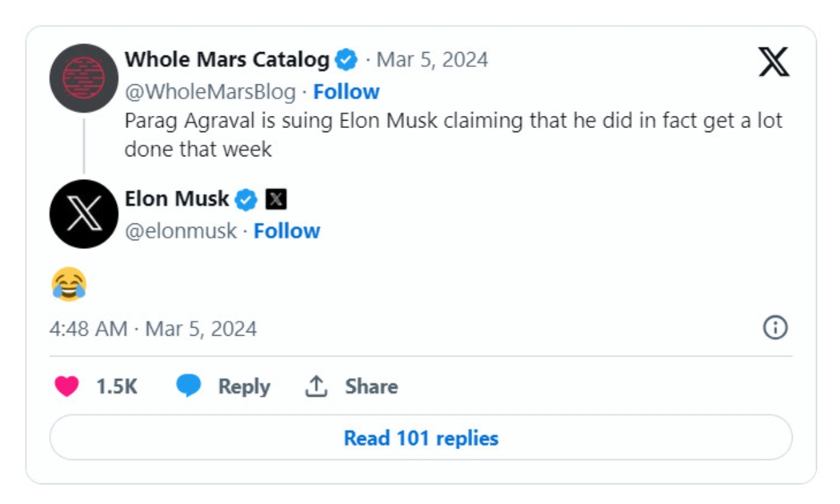The height and width of the screenshot is (504, 840).
Task: Click the Whole Mars Catalog display name
Action: click(x=227, y=60)
